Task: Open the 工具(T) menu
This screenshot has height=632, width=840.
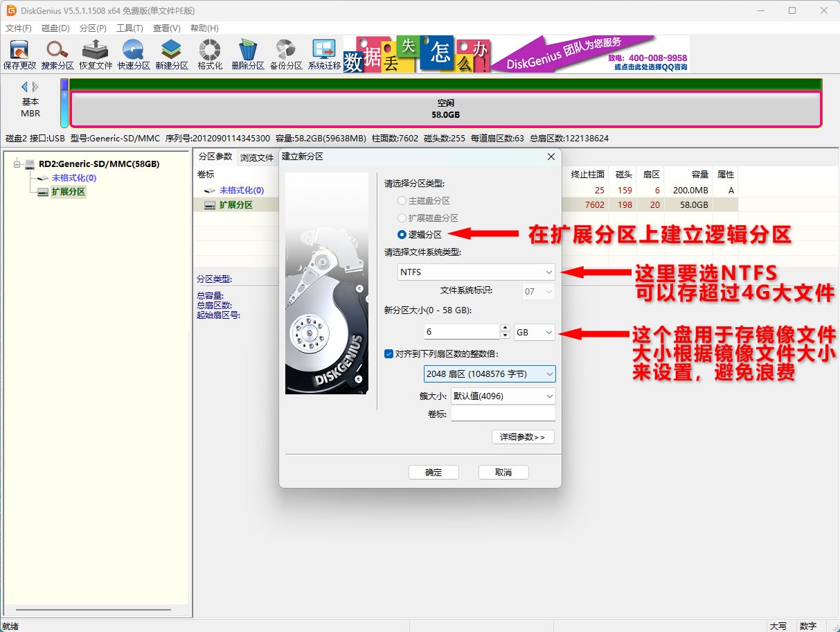Action: (129, 28)
